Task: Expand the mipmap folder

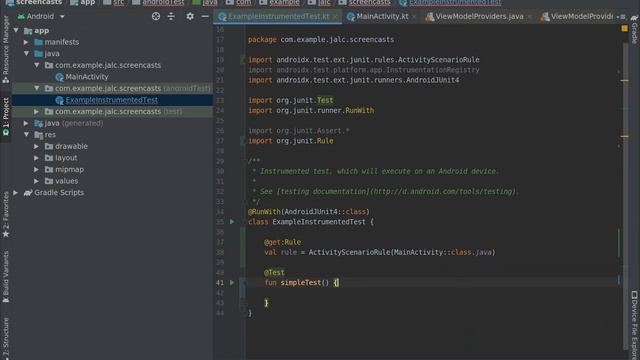Action: [37, 169]
